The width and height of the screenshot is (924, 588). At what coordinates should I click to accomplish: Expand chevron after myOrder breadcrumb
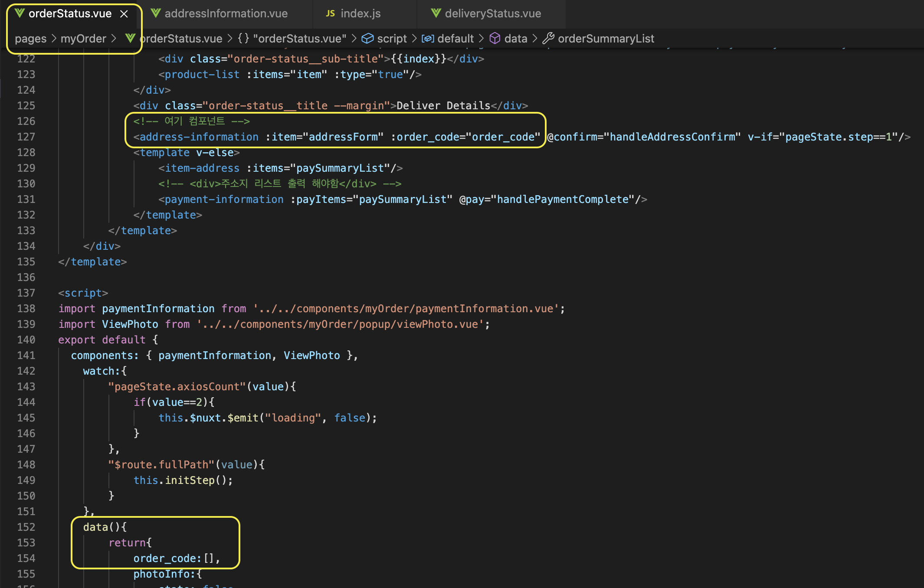[114, 39]
